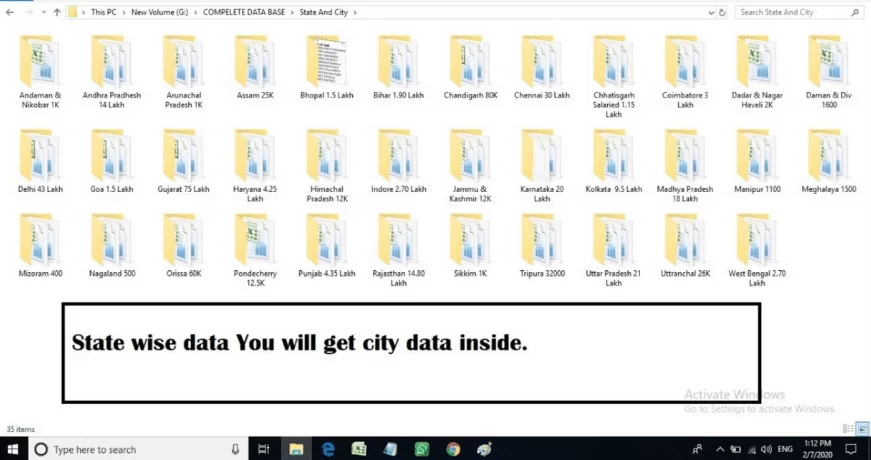Click 'This PC' in the address bar
Screen dimensions: 871x460
coord(104,12)
